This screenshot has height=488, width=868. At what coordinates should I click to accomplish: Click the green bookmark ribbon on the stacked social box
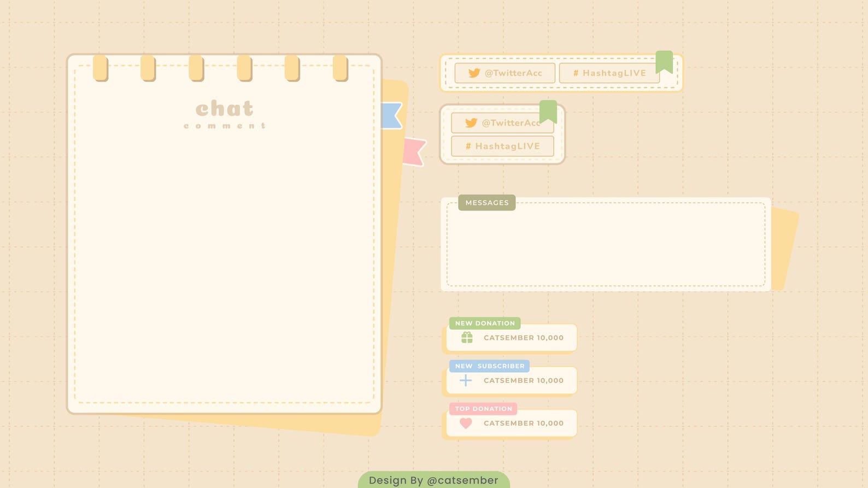tap(548, 111)
